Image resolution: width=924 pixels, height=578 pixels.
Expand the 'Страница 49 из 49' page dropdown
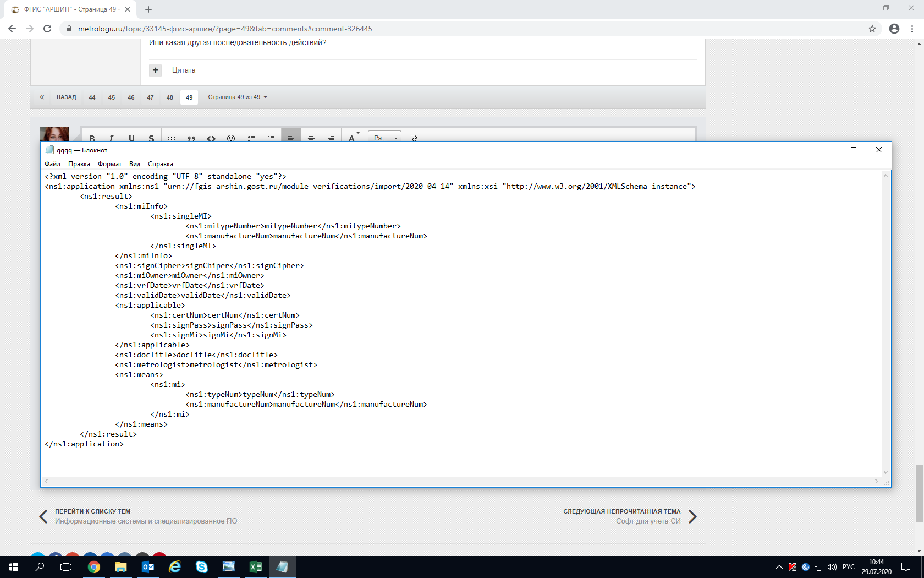click(238, 97)
